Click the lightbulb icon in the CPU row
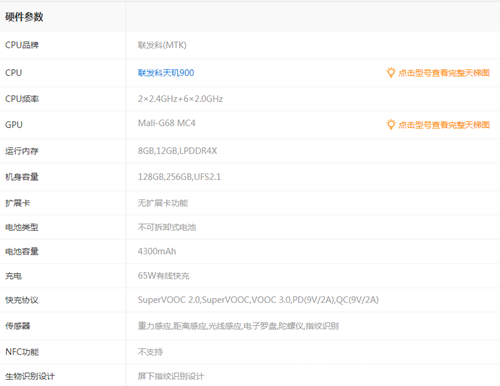The width and height of the screenshot is (500, 386). pyautogui.click(x=391, y=72)
